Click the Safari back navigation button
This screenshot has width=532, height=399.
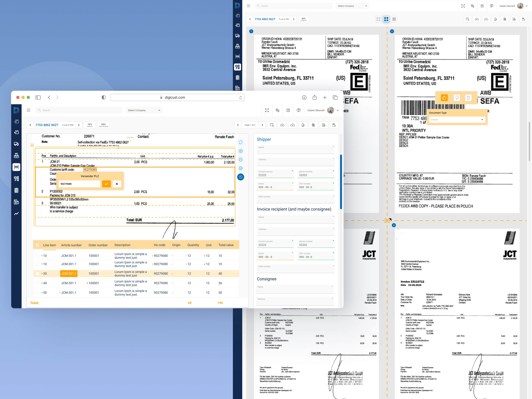click(49, 97)
